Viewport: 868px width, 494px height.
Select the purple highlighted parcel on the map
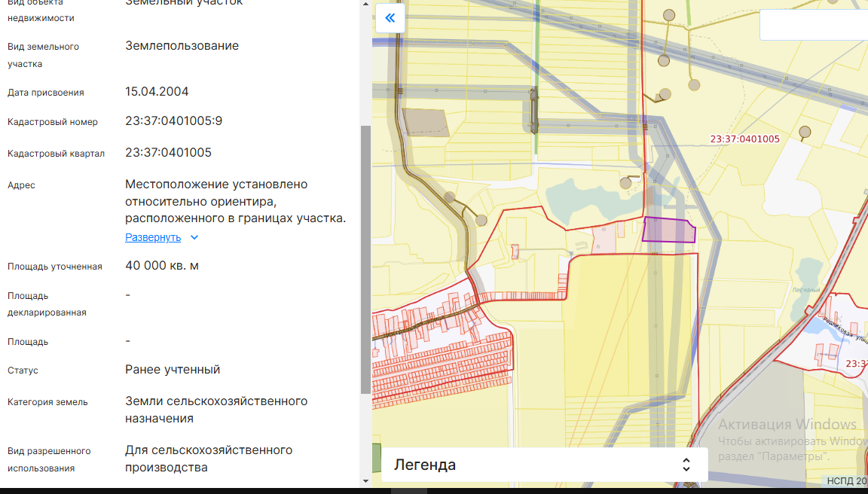tap(668, 230)
